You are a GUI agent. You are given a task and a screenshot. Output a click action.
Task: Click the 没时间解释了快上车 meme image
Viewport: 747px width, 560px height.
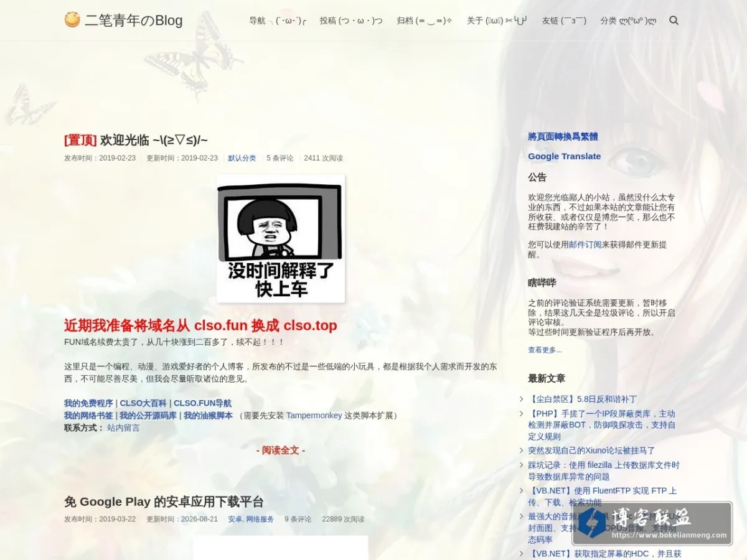[281, 238]
